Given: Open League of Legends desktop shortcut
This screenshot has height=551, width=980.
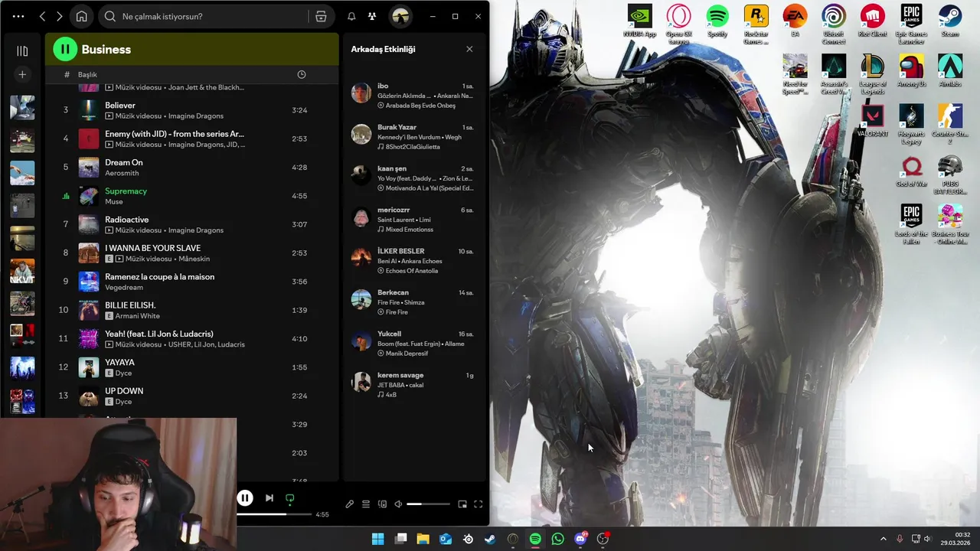Looking at the screenshot, I should 872,73.
